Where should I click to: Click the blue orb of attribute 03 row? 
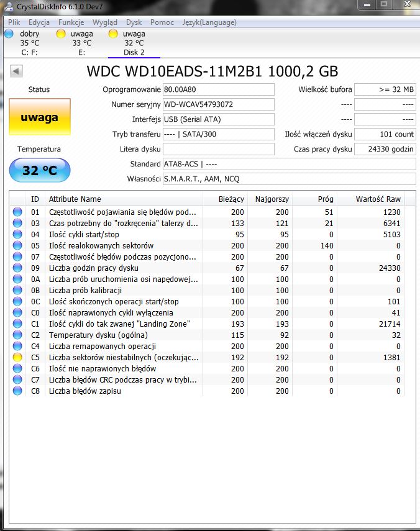pos(17,223)
